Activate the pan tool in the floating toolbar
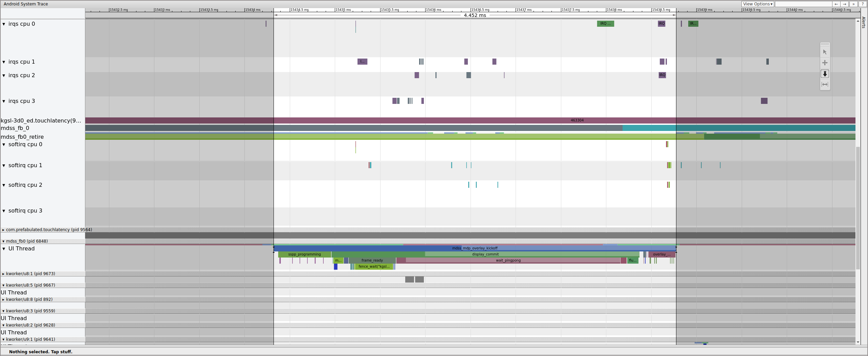 [825, 63]
